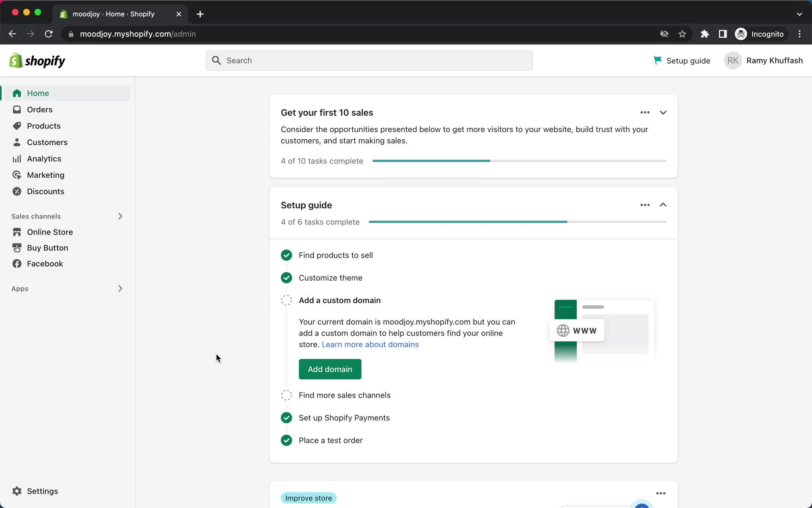Open the Home sidebar item

67,93
